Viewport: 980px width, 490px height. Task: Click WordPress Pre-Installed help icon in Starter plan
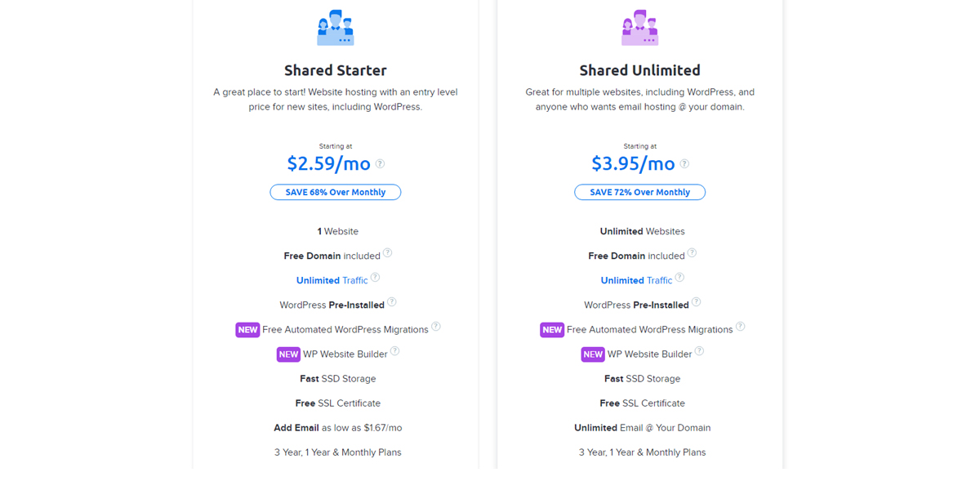pos(392,302)
